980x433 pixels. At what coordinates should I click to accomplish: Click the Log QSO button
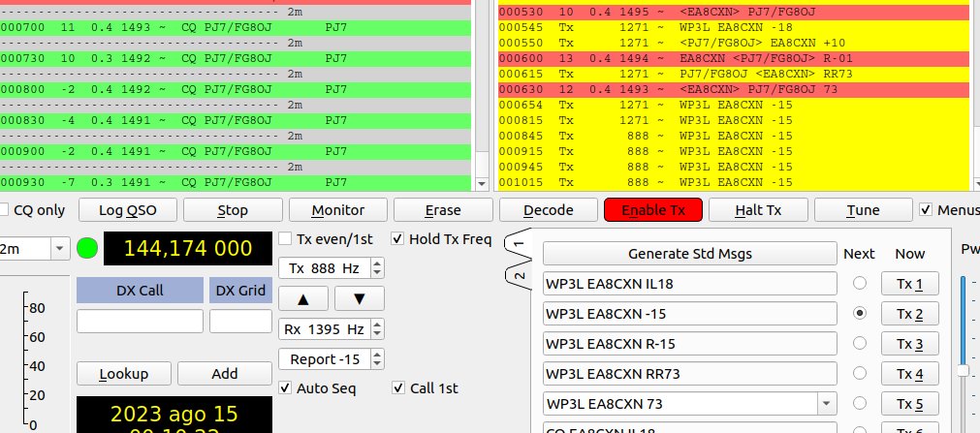click(x=128, y=210)
